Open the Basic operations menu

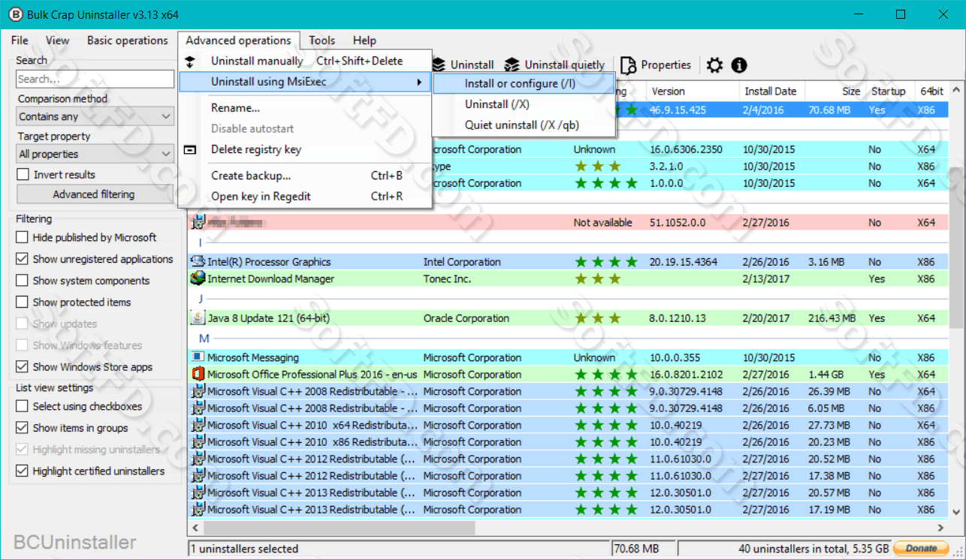pyautogui.click(x=128, y=41)
